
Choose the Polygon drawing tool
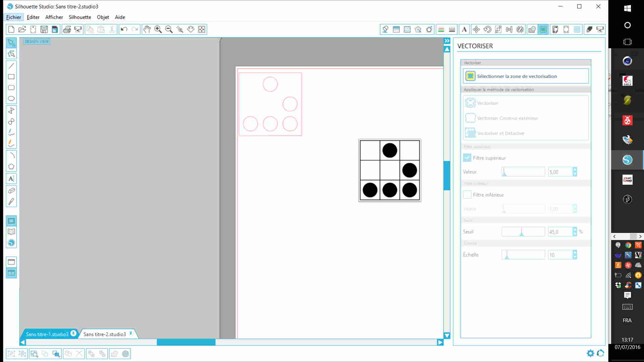tap(11, 167)
